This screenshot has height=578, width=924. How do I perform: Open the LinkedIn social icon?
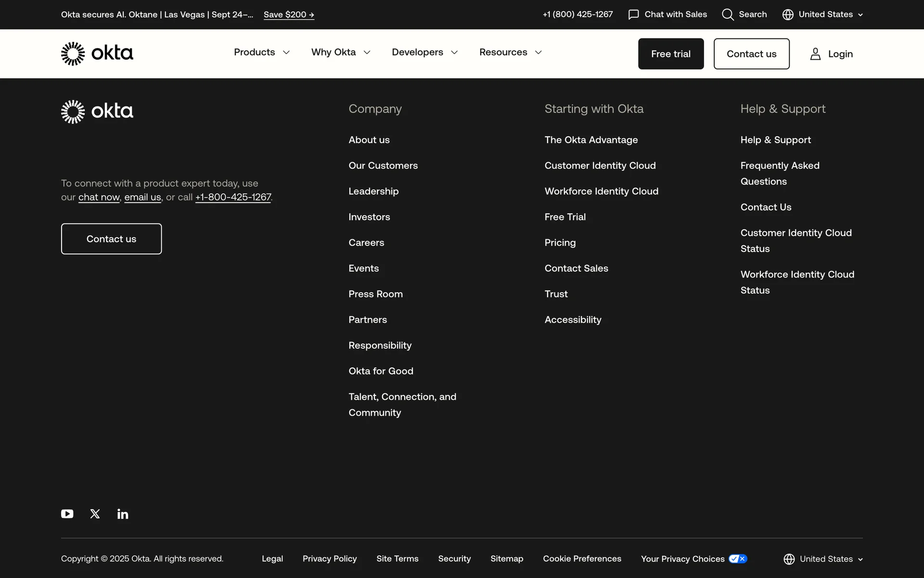pos(123,514)
